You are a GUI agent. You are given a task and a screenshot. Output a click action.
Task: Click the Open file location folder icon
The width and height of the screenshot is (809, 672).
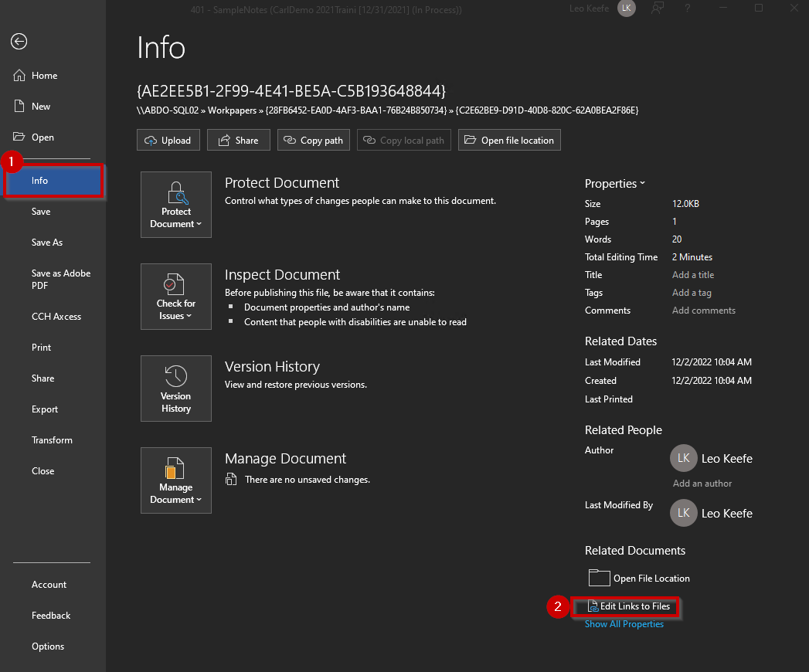470,140
